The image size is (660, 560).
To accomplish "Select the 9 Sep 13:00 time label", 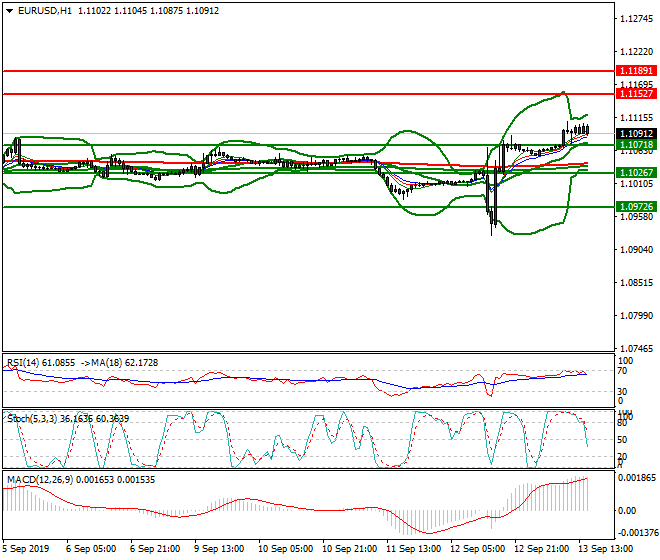I will [219, 549].
